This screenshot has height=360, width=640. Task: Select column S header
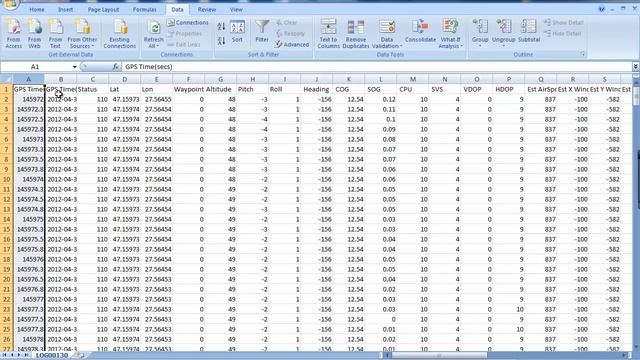pyautogui.click(x=604, y=79)
